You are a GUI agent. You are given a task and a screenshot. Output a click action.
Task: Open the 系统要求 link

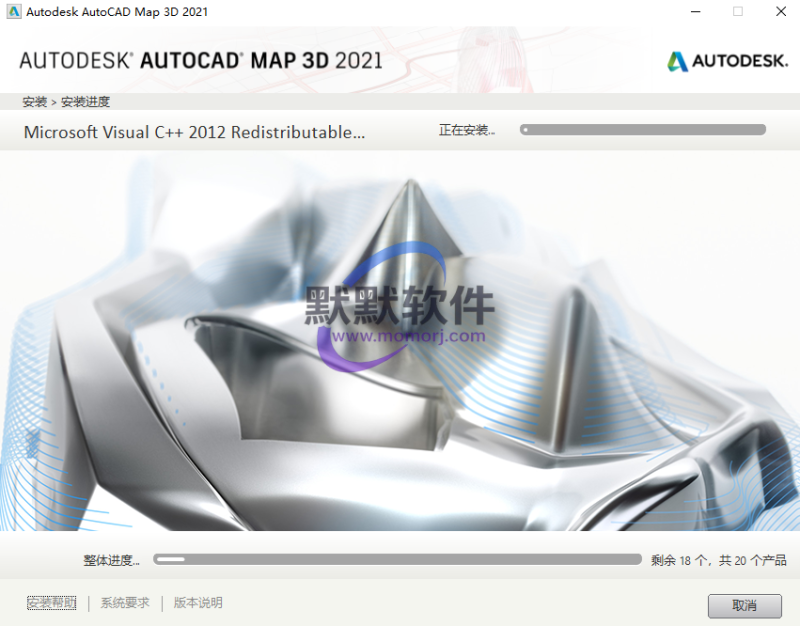[125, 603]
